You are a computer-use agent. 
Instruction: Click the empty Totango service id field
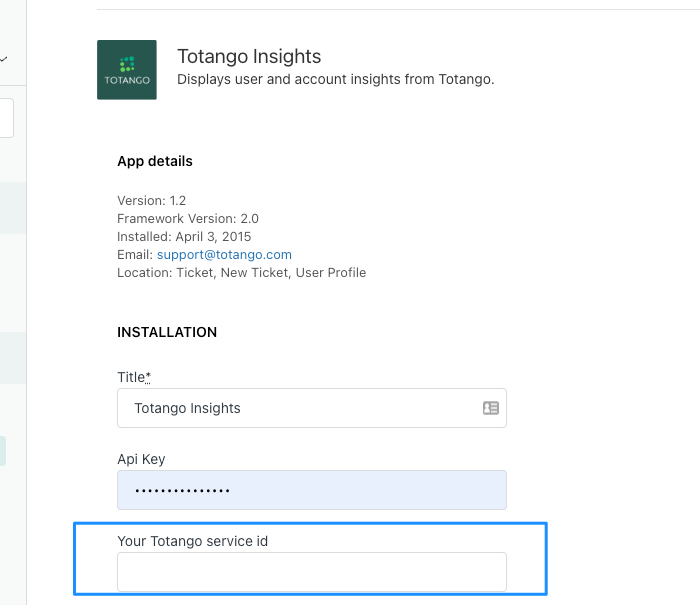coord(312,572)
